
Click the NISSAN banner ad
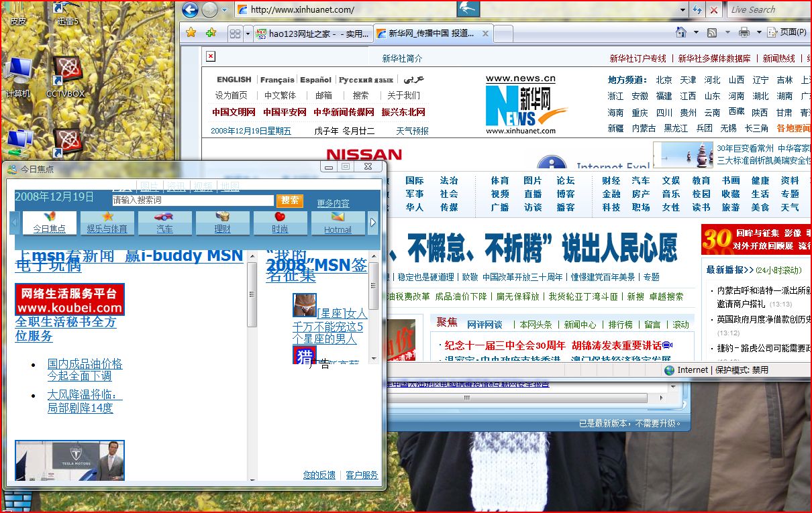click(x=364, y=155)
